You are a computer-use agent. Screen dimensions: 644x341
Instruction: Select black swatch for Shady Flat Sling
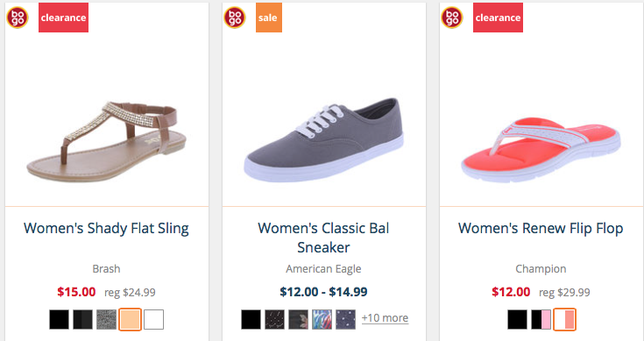pos(60,320)
